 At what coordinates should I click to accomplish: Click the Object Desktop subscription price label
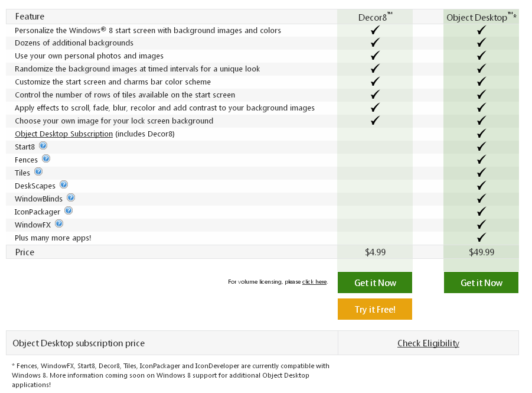click(79, 343)
